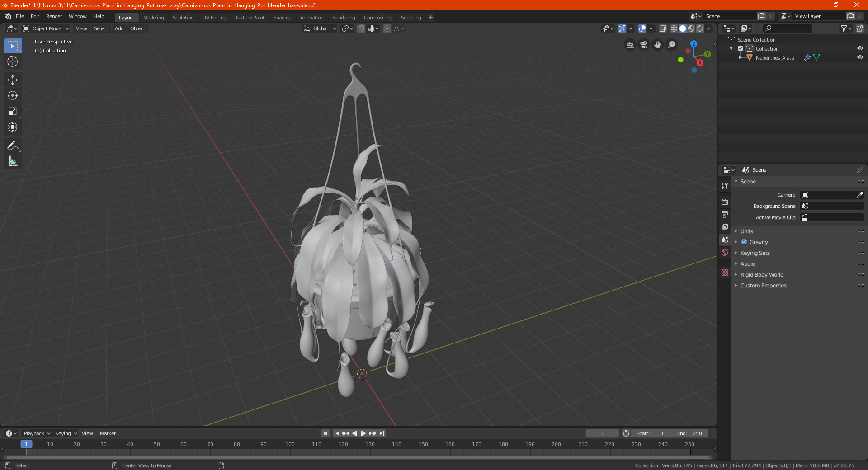Switch to the Shading workspace tab

coord(282,18)
